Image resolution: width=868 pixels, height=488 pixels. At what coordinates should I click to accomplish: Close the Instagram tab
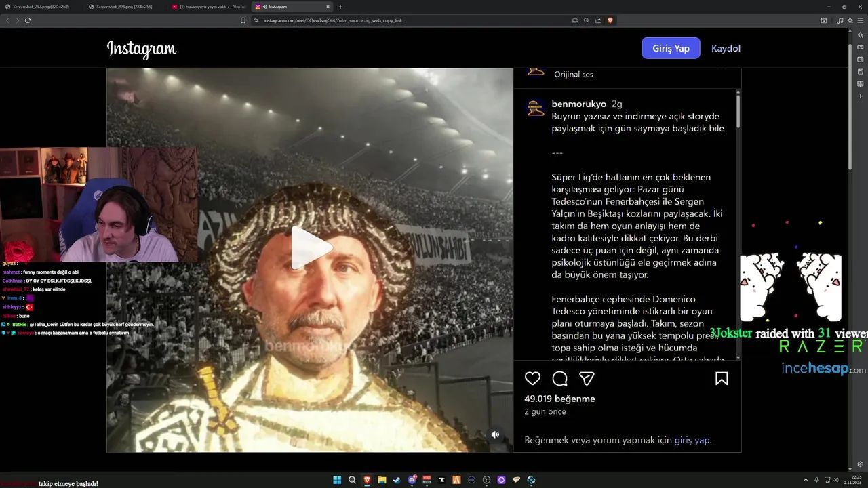coord(328,7)
